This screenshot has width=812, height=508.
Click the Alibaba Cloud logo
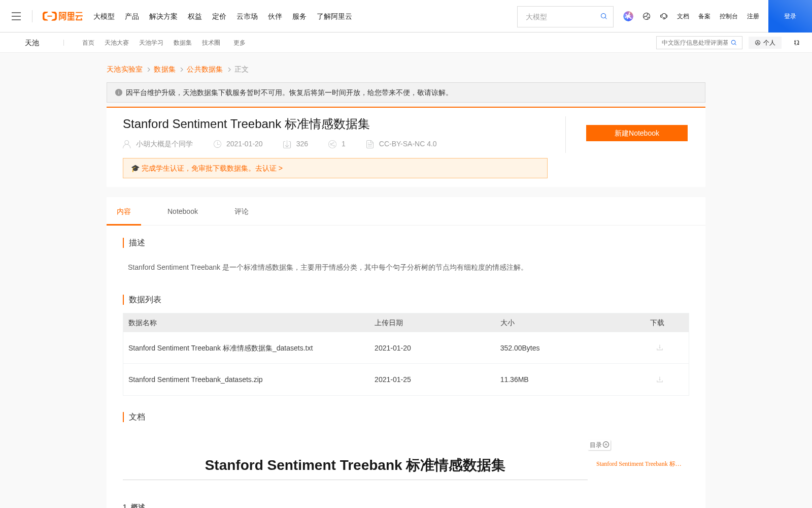[x=62, y=16]
